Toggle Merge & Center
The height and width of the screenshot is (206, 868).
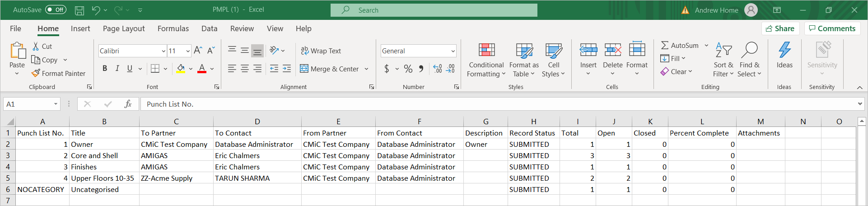[x=329, y=69]
